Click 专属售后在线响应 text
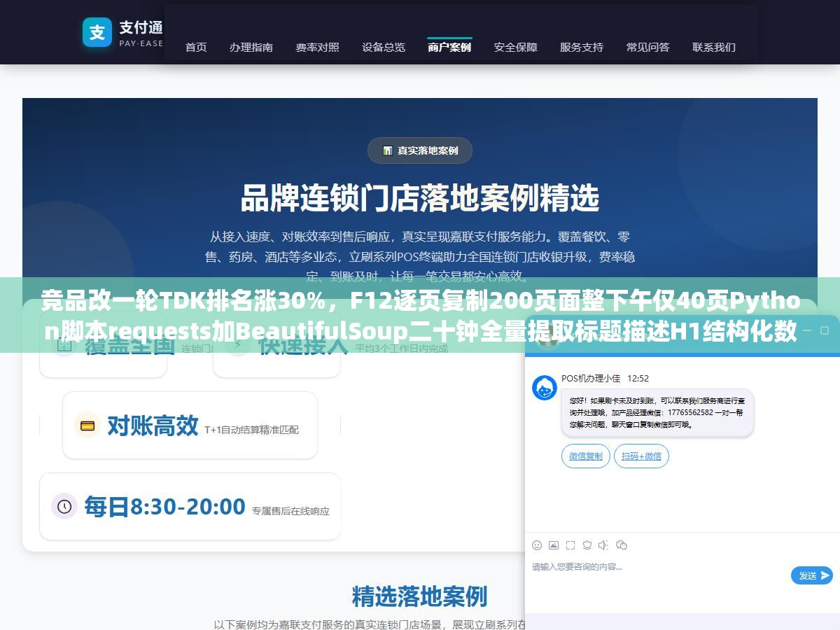 click(x=290, y=511)
